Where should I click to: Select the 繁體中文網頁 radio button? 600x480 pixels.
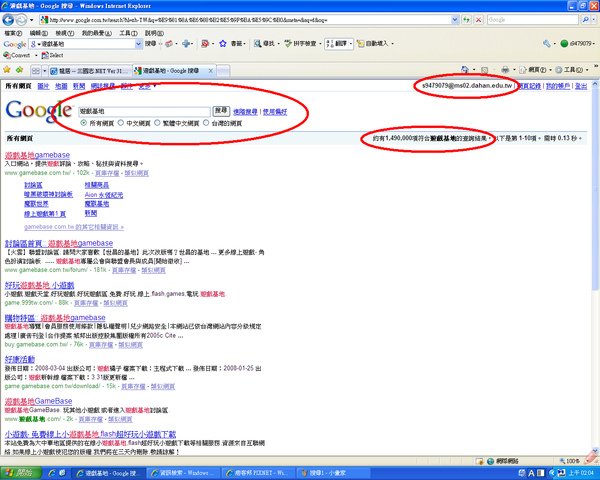click(157, 123)
